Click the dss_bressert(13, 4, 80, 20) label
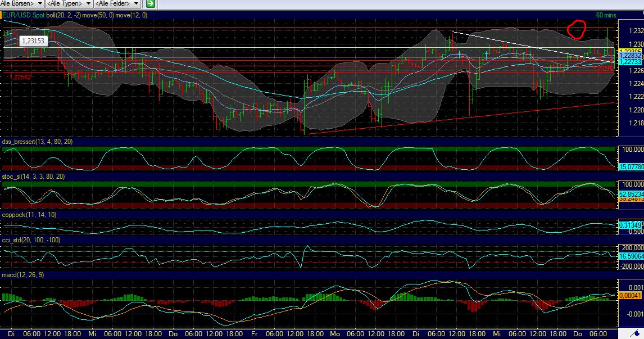 (x=38, y=142)
